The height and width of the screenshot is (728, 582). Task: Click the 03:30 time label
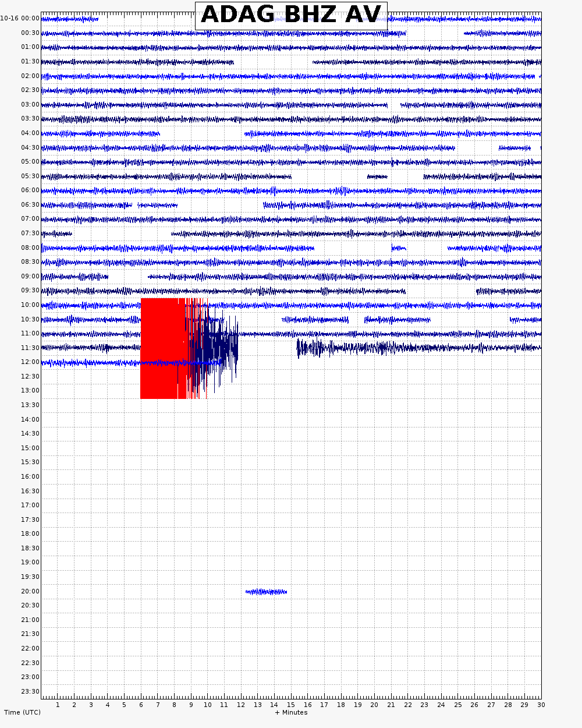coord(30,118)
